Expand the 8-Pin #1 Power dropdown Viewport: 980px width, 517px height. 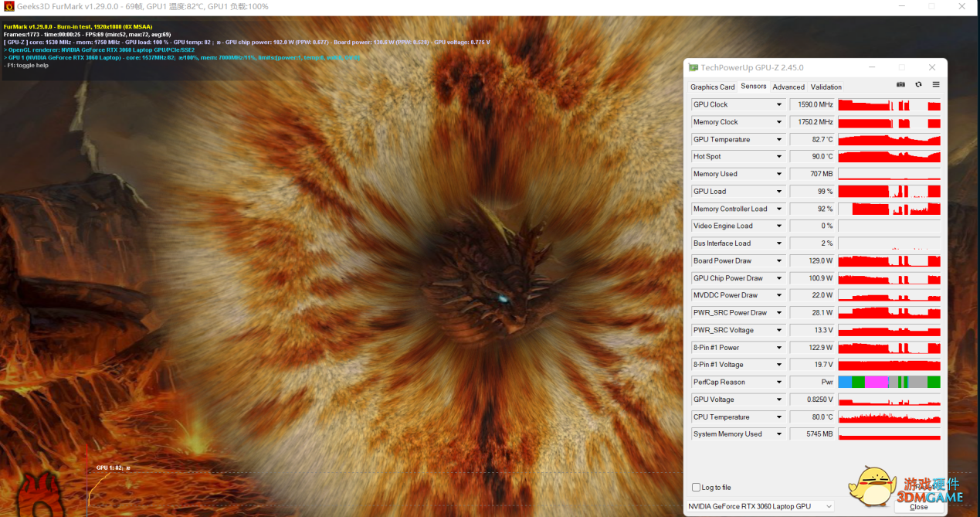779,348
